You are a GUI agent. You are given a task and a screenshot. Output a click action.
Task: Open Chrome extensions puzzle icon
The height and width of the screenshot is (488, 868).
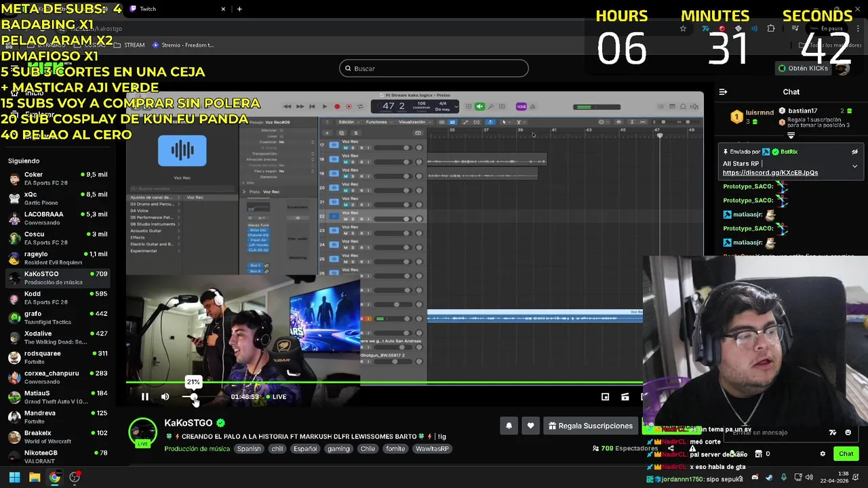tap(770, 28)
